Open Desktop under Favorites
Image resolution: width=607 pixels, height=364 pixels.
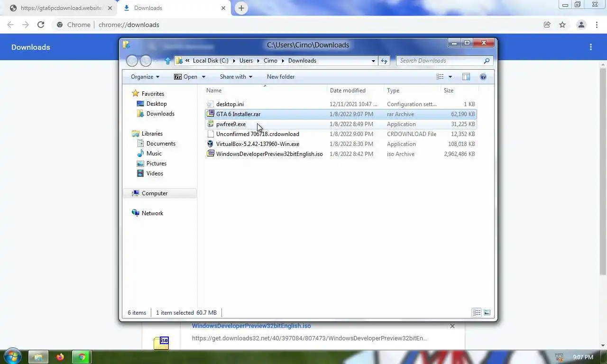156,104
